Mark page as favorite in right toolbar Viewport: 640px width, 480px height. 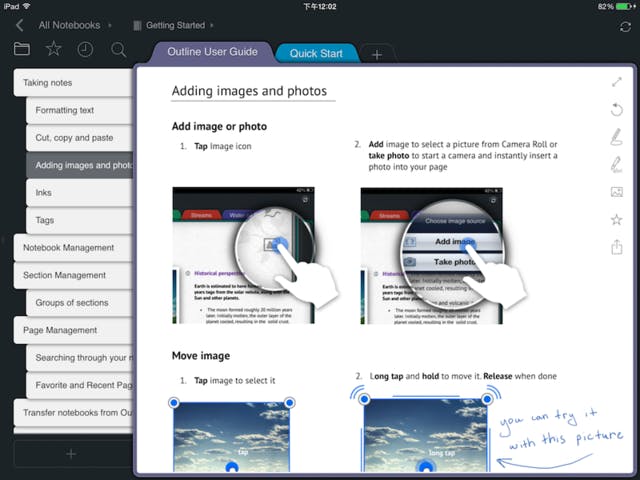coord(617,219)
